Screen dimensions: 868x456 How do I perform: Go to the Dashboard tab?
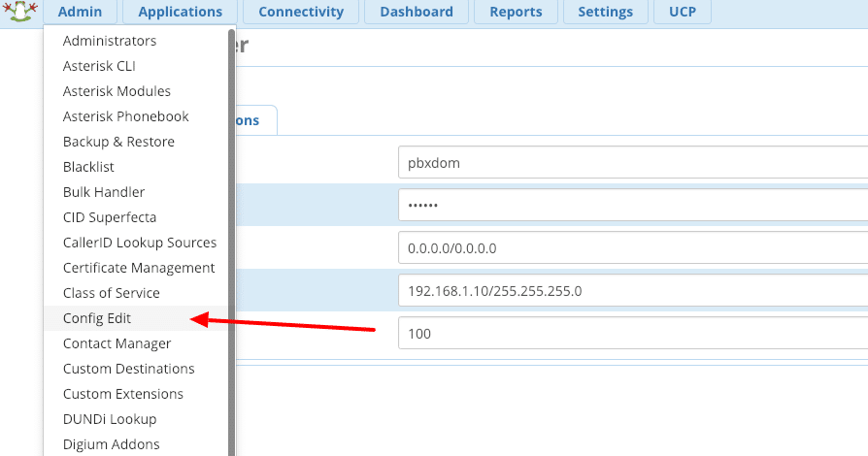417,13
